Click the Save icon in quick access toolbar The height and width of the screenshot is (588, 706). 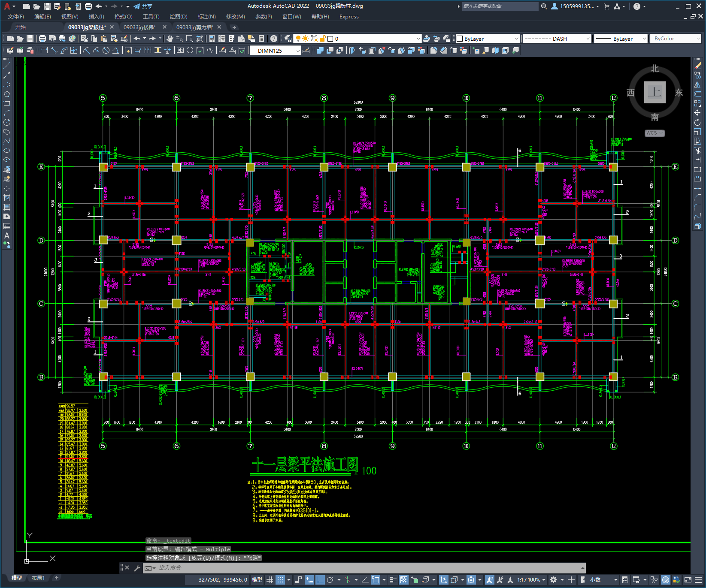tap(47, 6)
